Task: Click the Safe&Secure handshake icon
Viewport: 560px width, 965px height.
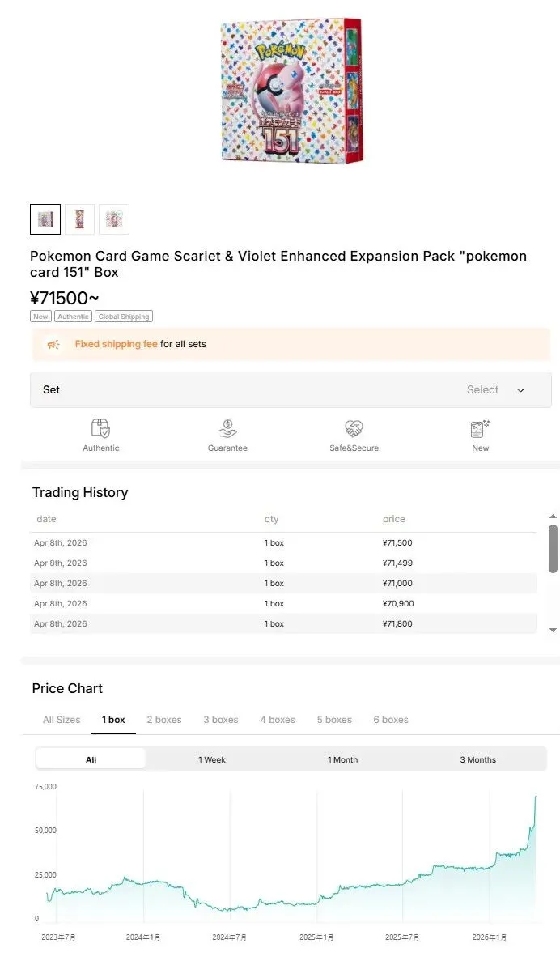Action: coord(354,428)
